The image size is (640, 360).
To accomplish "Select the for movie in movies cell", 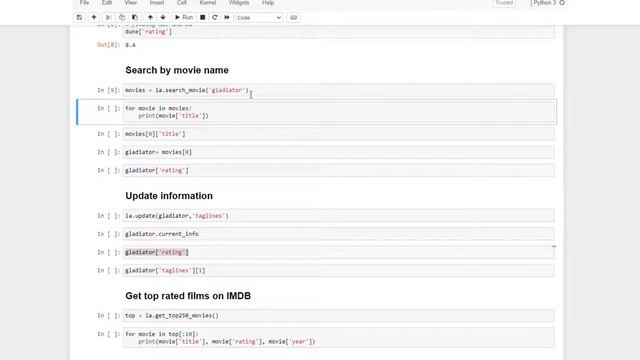I will 338,112.
